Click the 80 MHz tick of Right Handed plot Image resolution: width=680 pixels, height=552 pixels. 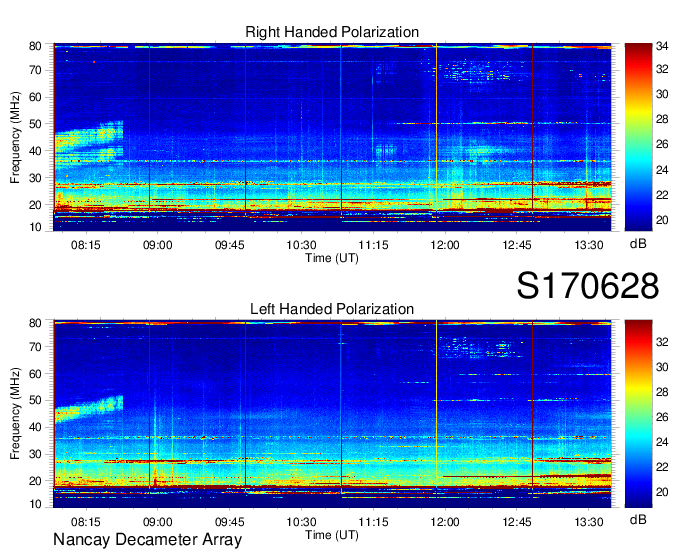pyautogui.click(x=35, y=46)
